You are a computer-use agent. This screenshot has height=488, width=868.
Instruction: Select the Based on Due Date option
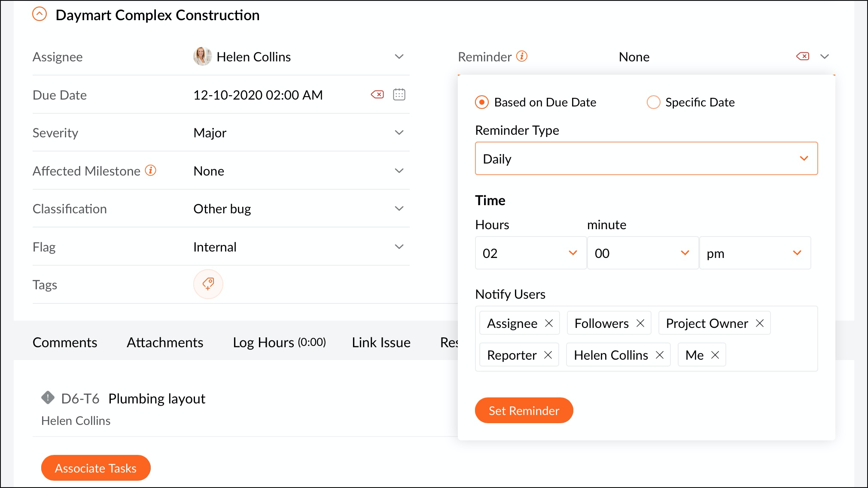[482, 102]
